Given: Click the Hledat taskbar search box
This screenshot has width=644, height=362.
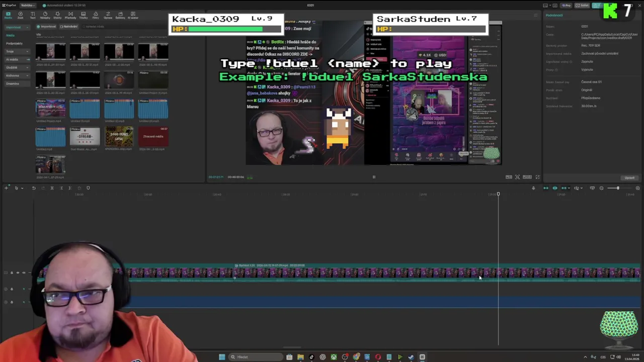Looking at the screenshot, I should pyautogui.click(x=256, y=357).
